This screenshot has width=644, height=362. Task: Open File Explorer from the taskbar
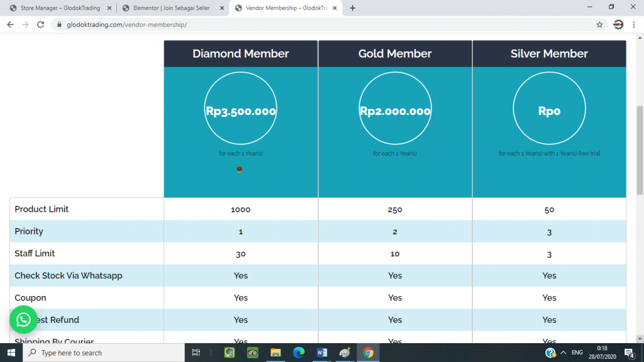point(275,353)
